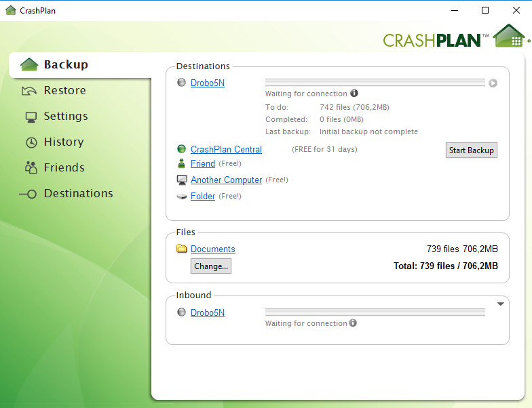Click the drive icon next to Folder

coord(182,197)
